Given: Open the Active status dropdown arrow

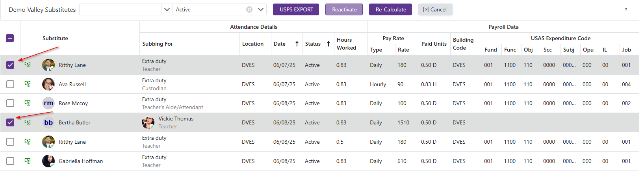Looking at the screenshot, I should (x=261, y=9).
